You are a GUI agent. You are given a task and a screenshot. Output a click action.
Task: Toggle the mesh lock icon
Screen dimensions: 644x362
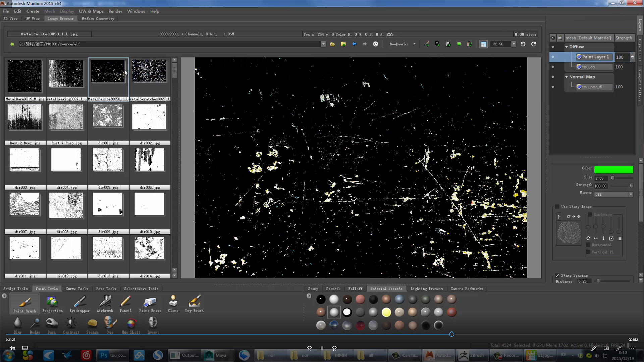pos(560,38)
